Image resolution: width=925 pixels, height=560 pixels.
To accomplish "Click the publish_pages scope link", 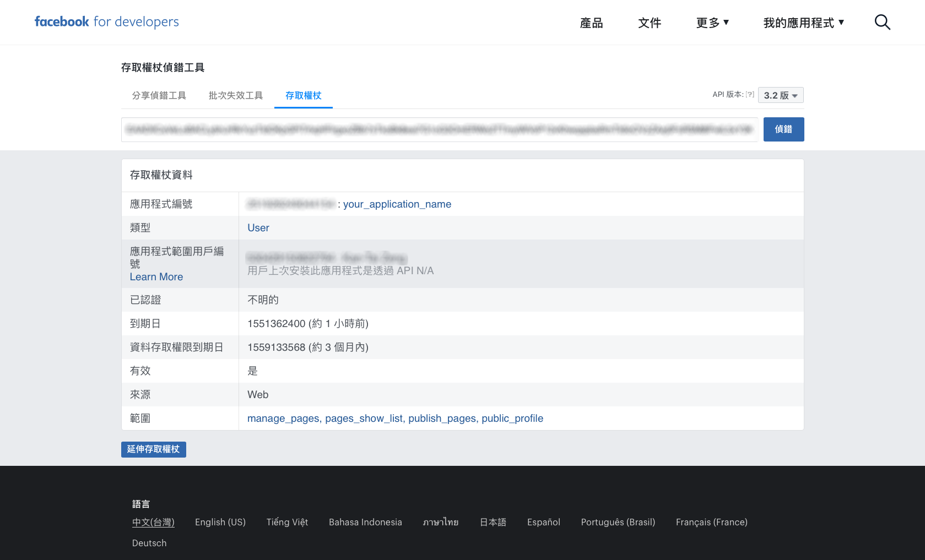I will tap(442, 418).
